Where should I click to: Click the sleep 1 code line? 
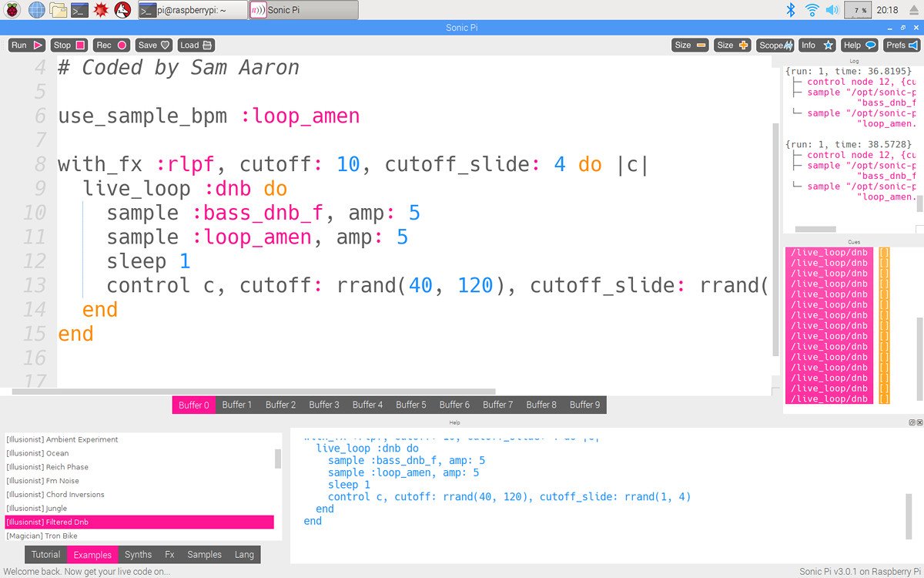click(x=148, y=261)
